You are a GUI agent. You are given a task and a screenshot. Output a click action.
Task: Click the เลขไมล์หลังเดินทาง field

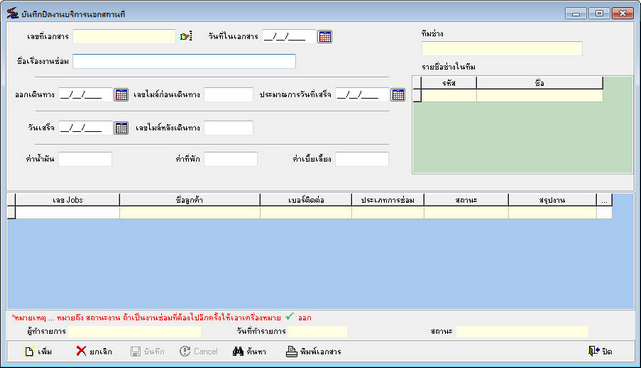point(229,128)
